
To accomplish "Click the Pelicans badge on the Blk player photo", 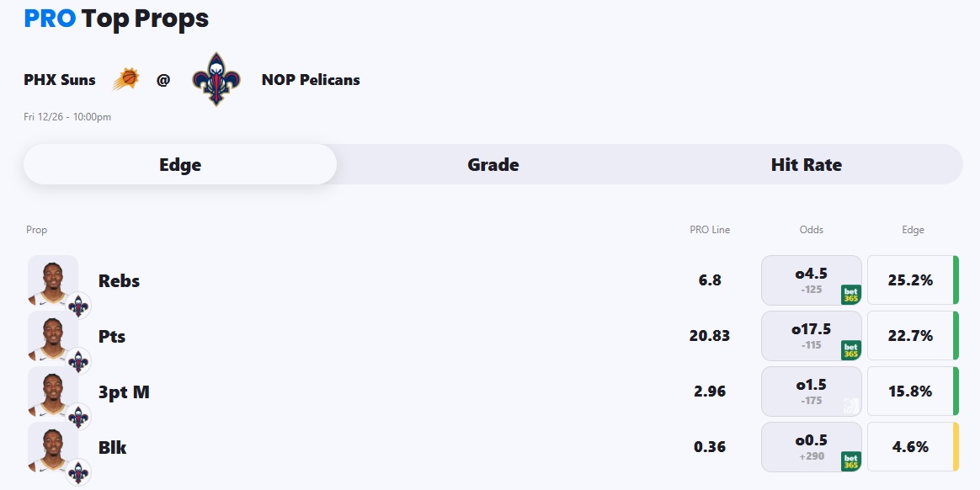I will [79, 471].
